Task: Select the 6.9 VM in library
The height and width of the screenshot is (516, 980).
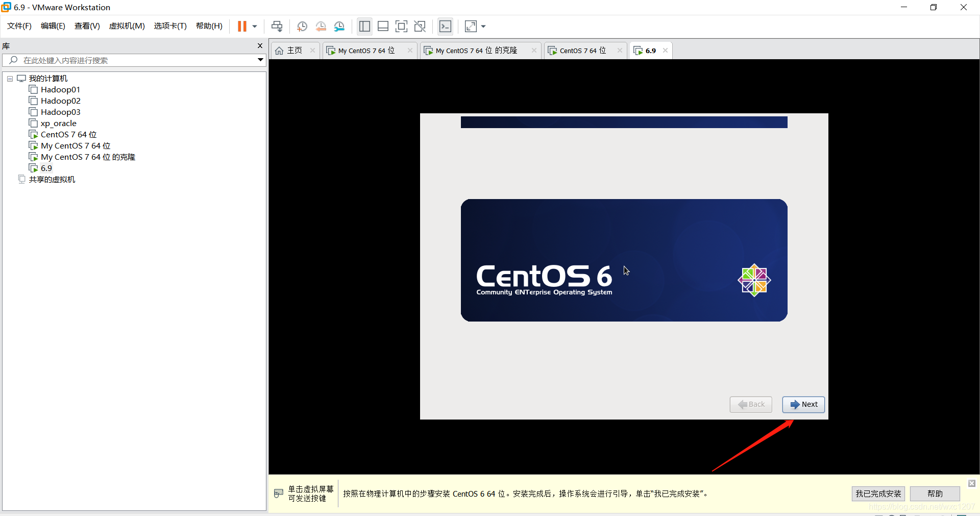Action: 46,168
